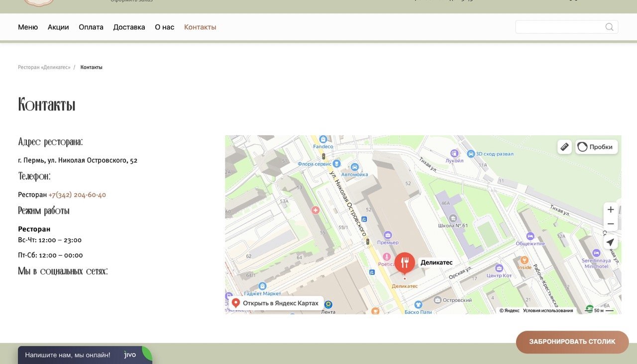This screenshot has width=637, height=364.
Task: Click the Баско Пати clothing marker
Action: [x=418, y=305]
